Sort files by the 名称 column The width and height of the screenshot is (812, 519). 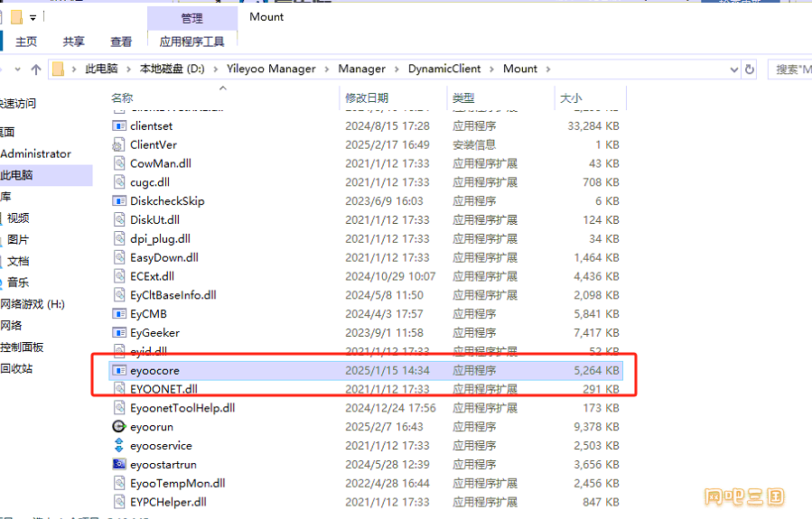[x=122, y=97]
